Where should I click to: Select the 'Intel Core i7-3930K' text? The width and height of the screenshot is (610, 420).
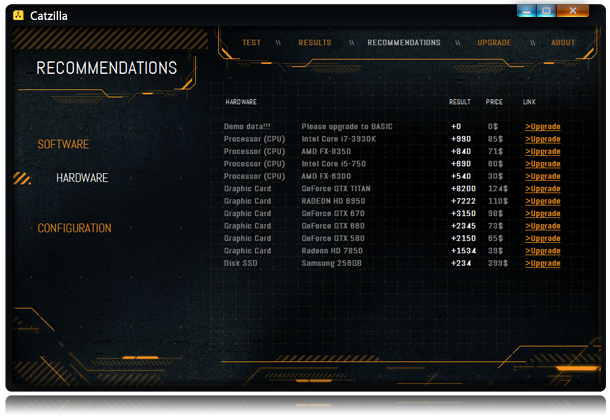click(x=338, y=139)
